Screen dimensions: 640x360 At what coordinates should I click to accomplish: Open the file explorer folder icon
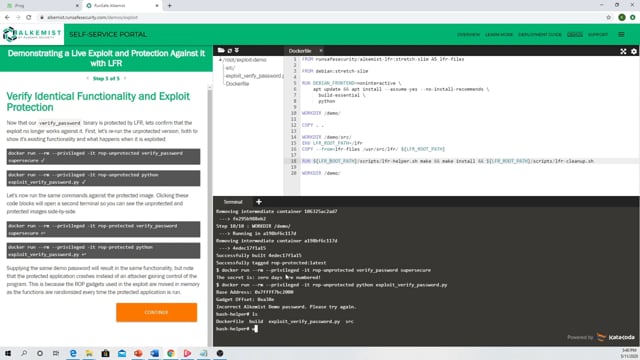[x=221, y=50]
